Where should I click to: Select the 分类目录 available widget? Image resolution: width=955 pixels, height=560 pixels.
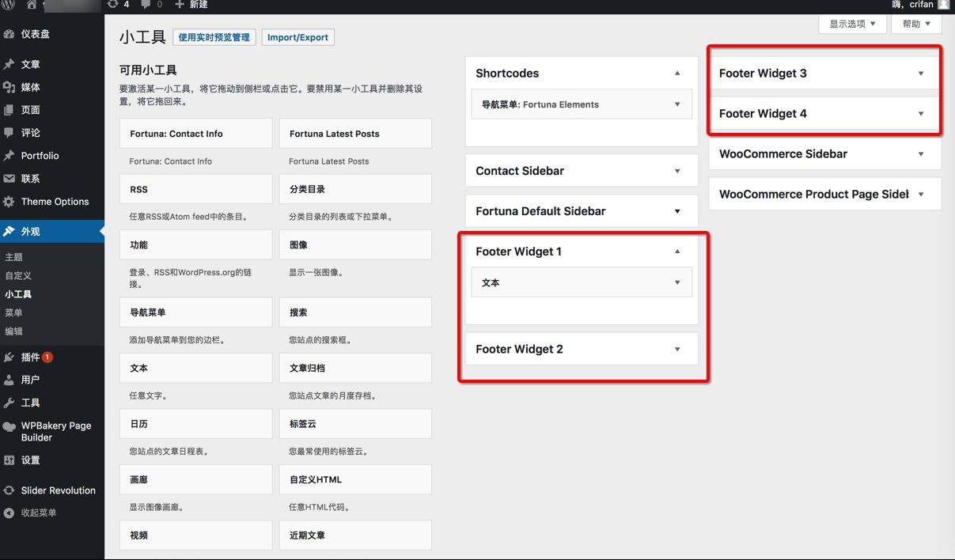point(355,189)
